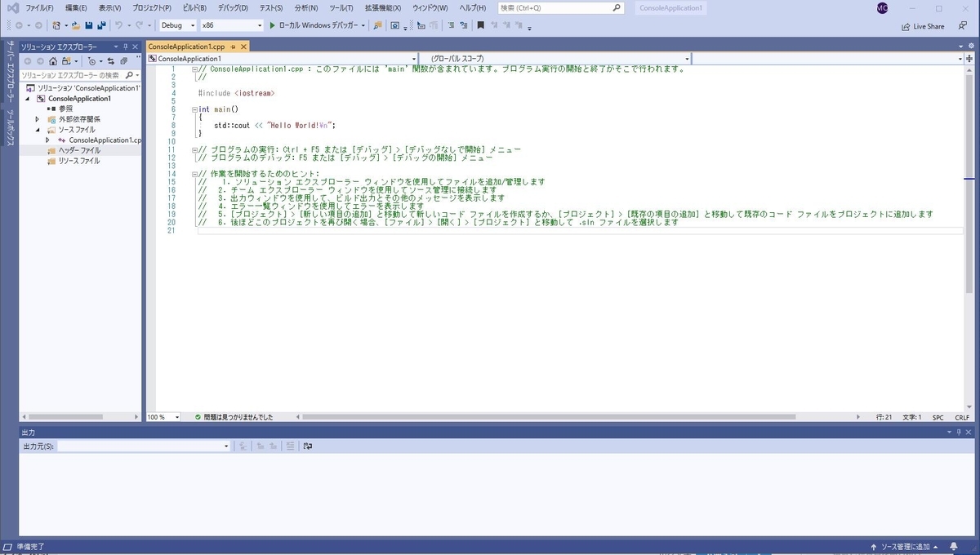Collapse the ConsoleApplication1 project node
This screenshot has height=555, width=980.
point(29,99)
